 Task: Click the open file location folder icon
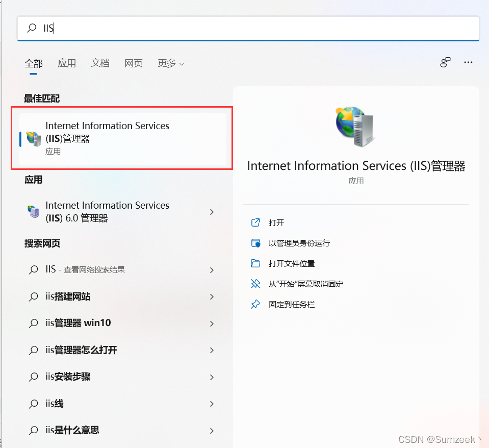pyautogui.click(x=255, y=264)
